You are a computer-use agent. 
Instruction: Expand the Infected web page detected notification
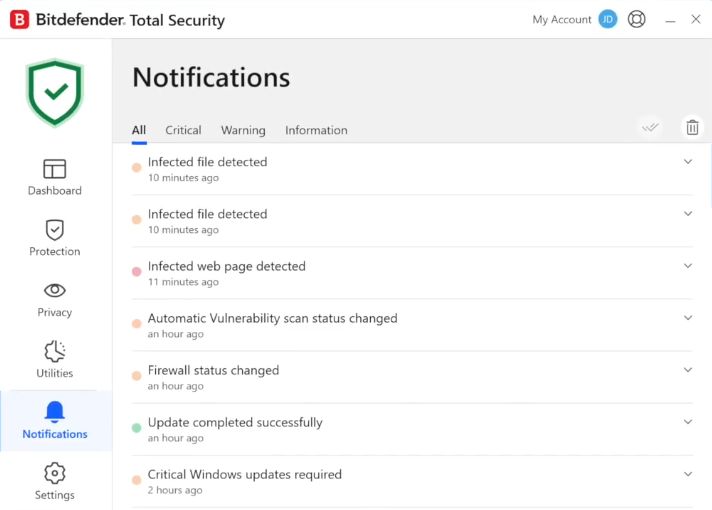pos(688,266)
